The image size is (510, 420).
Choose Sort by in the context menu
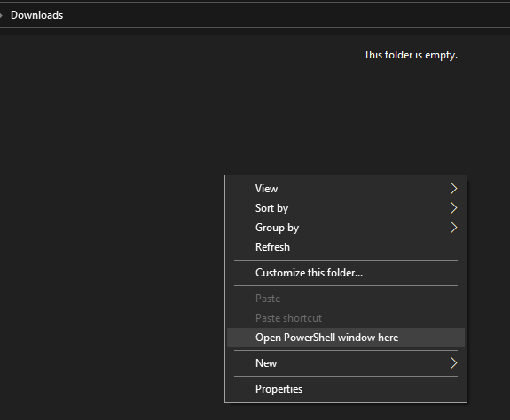[x=346, y=208]
